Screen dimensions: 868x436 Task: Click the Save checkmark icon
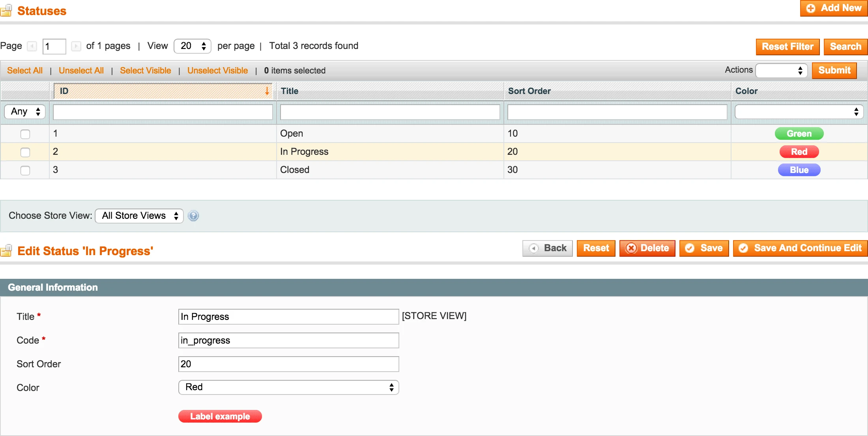[689, 248]
